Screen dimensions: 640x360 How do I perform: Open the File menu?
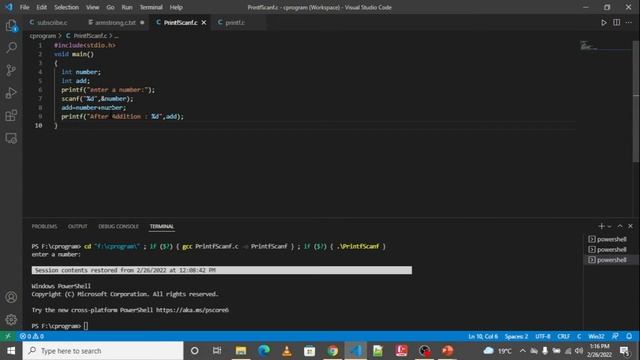coord(24,7)
